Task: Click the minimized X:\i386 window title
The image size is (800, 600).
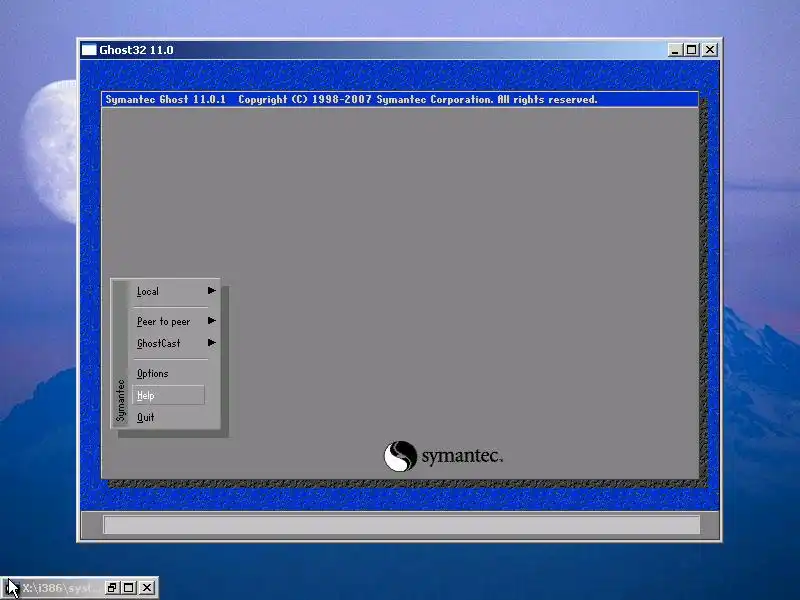Action: point(62,588)
